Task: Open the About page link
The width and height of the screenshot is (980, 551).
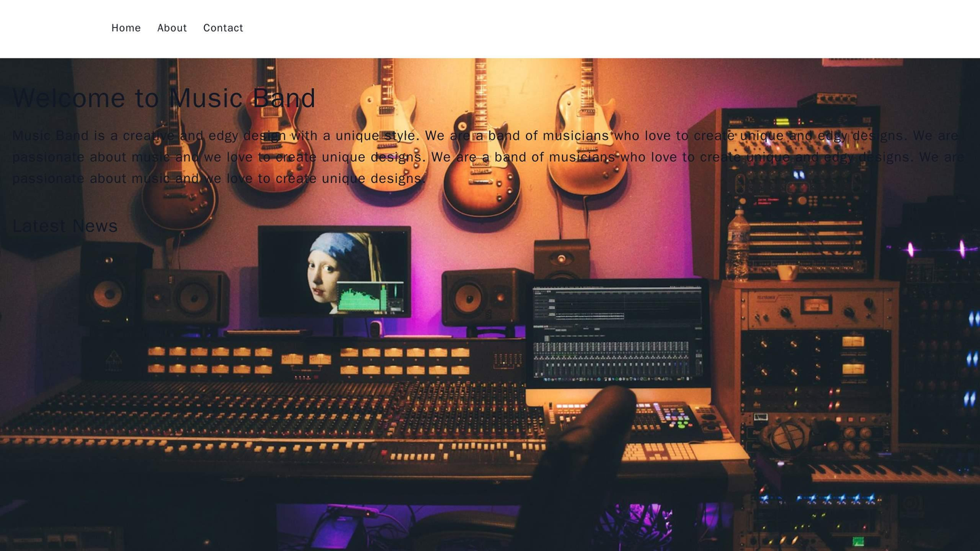Action: click(x=172, y=28)
